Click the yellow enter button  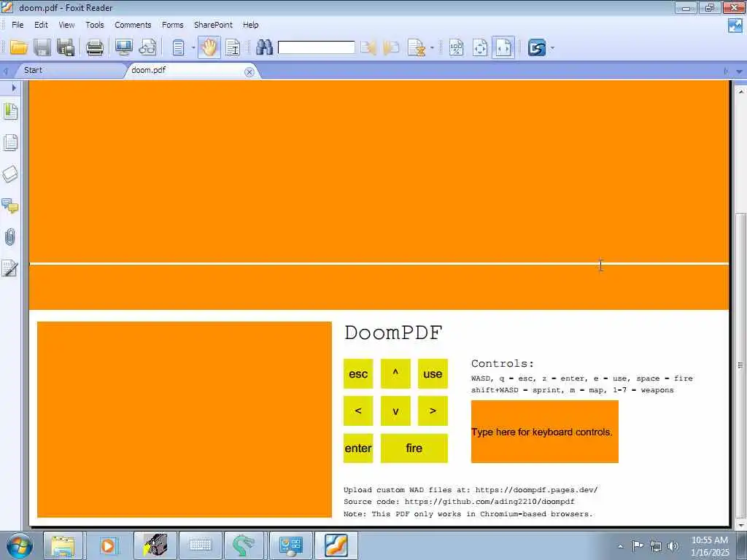click(x=358, y=448)
